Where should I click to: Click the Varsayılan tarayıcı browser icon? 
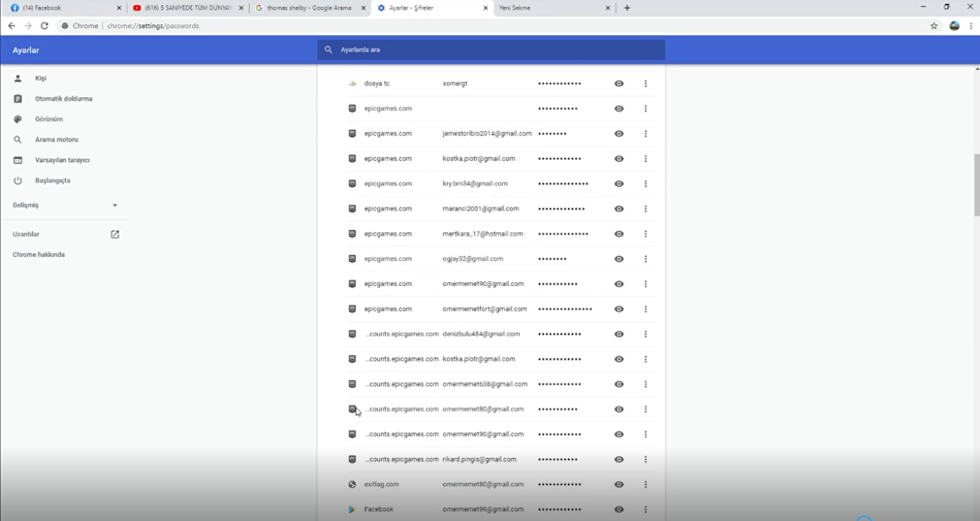point(18,160)
